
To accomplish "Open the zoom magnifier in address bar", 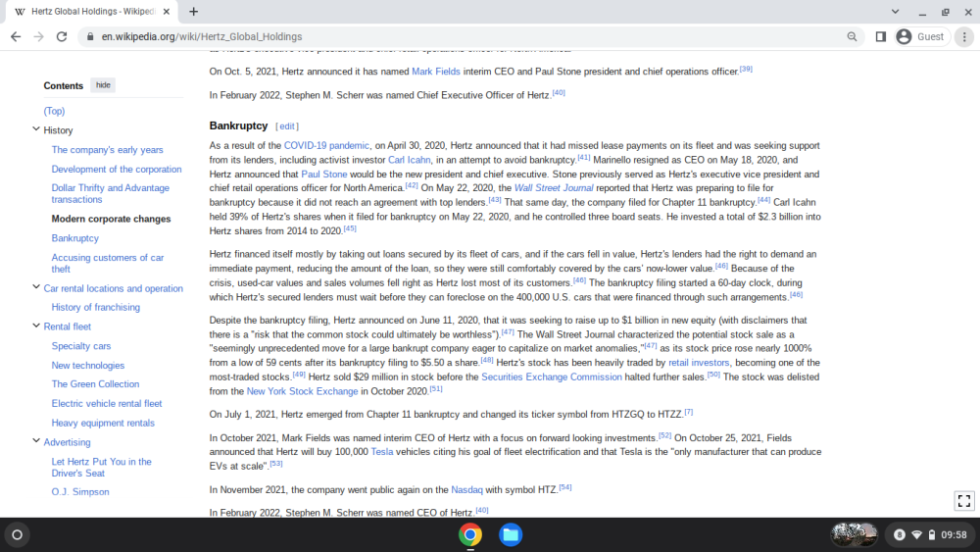I will pos(852,37).
